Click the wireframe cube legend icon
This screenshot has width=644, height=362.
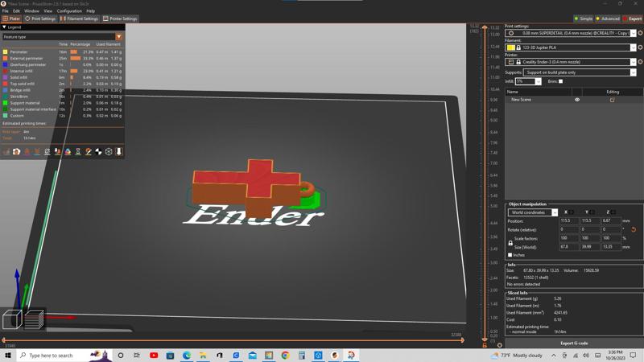pos(109,152)
